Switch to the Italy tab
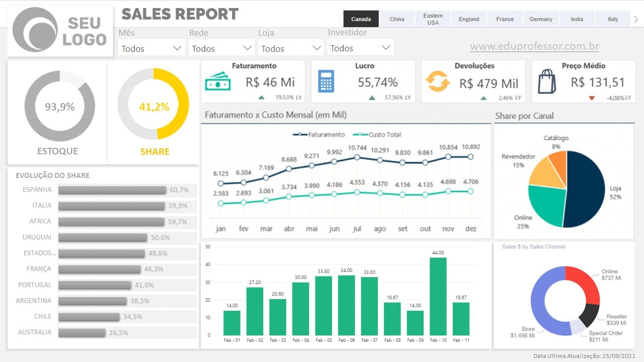 coord(613,19)
